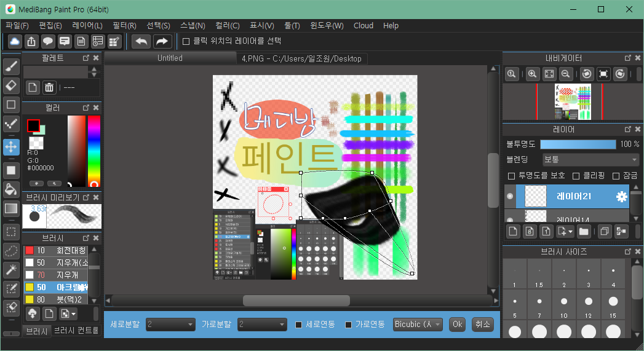Open the 세로분할 dropdown
The image size is (644, 351).
coord(170,325)
